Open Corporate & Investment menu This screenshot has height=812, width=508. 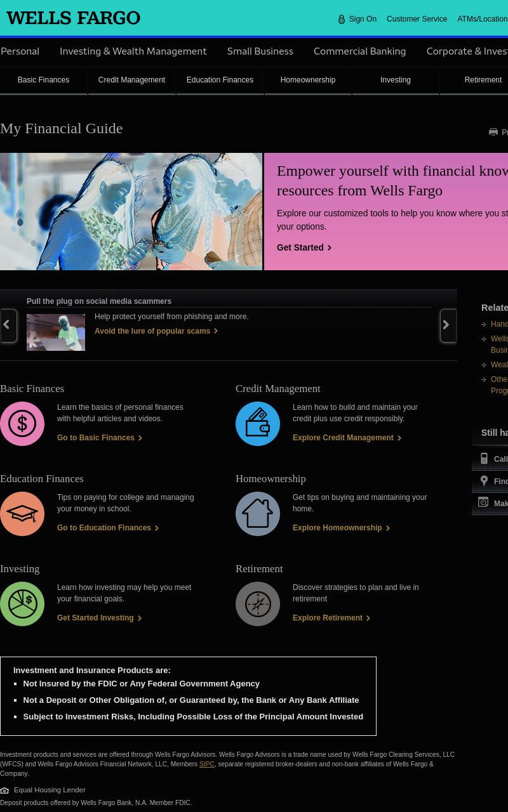pyautogui.click(x=467, y=51)
